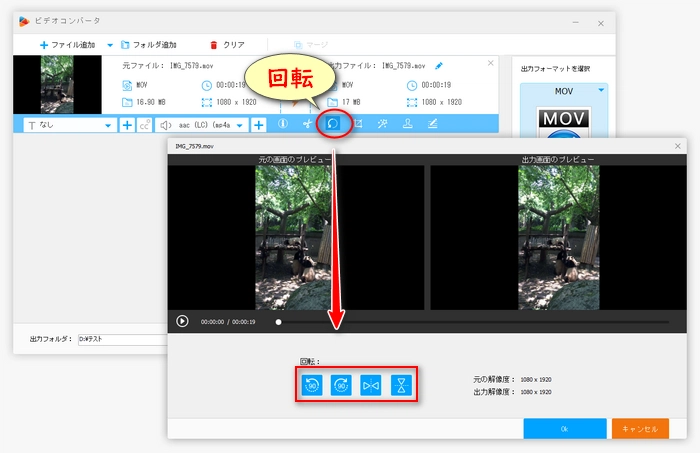Open the crop tool
The height and width of the screenshot is (453, 700).
[x=357, y=125]
